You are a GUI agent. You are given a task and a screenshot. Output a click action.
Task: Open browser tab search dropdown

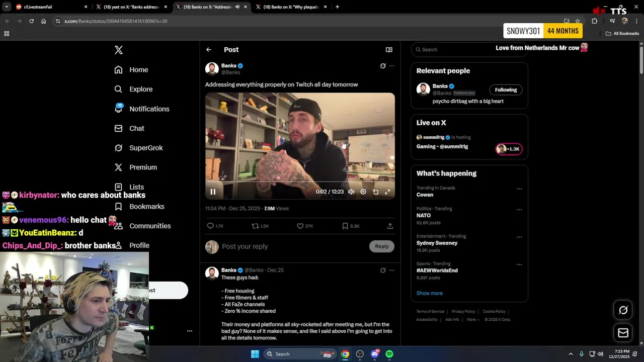pos(7,7)
